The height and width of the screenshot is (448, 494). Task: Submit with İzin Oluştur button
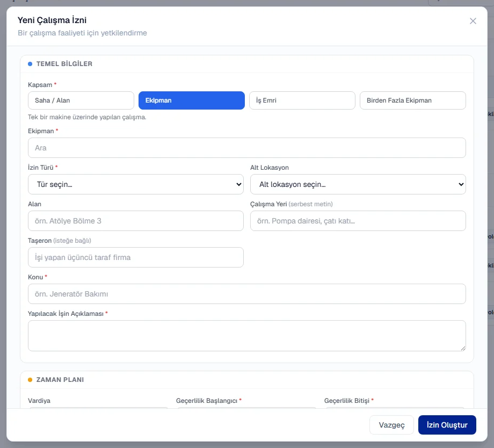pos(447,425)
